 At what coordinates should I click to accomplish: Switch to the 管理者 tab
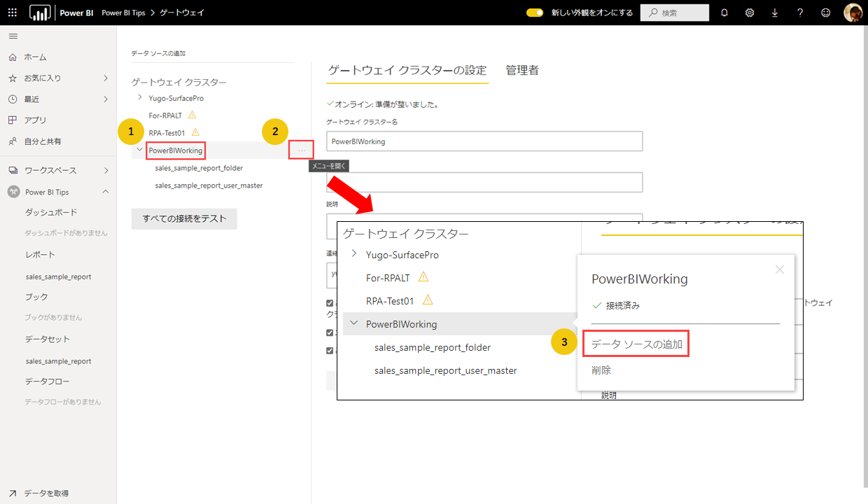pos(522,70)
